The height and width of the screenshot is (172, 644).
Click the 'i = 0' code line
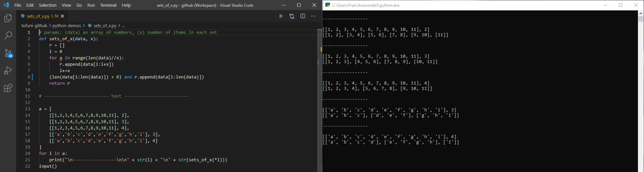point(56,52)
